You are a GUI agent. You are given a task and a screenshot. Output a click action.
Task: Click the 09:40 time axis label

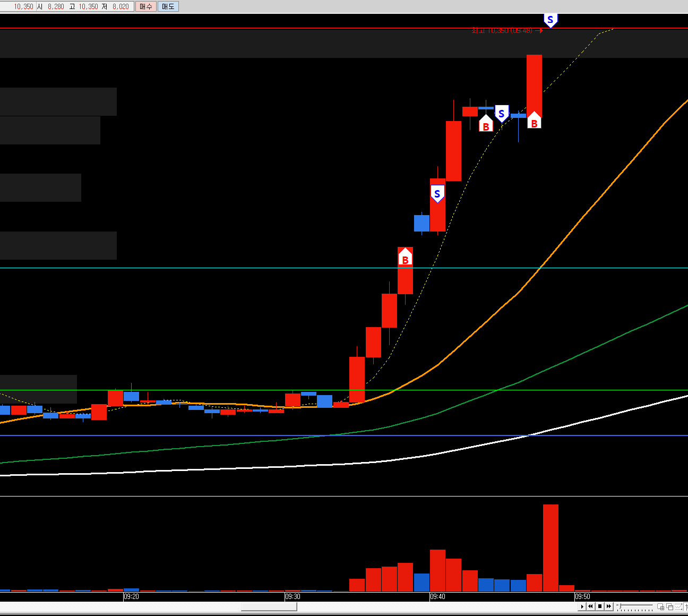tap(438, 596)
